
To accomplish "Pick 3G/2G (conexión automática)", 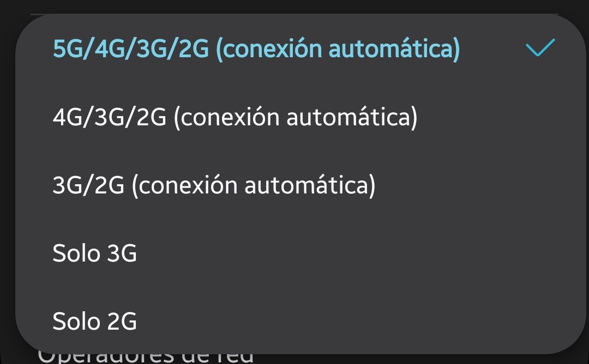I will coord(214,186).
